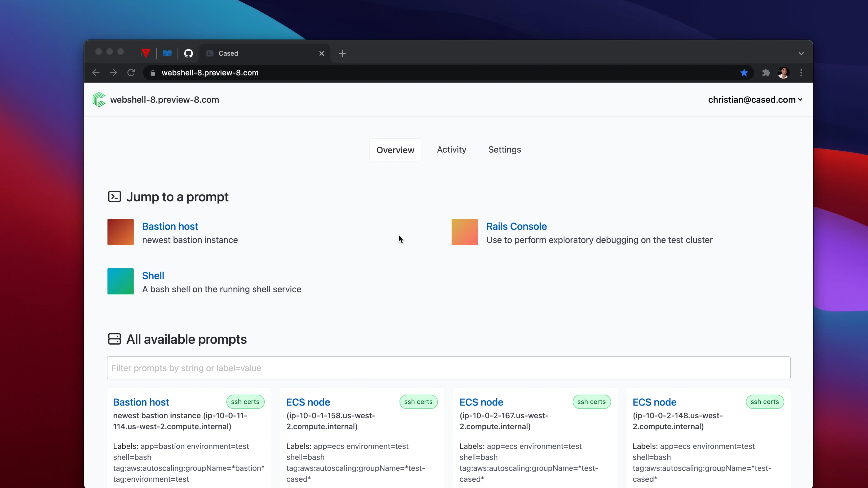Click the All available prompts server icon
The image size is (868, 488).
pos(114,339)
